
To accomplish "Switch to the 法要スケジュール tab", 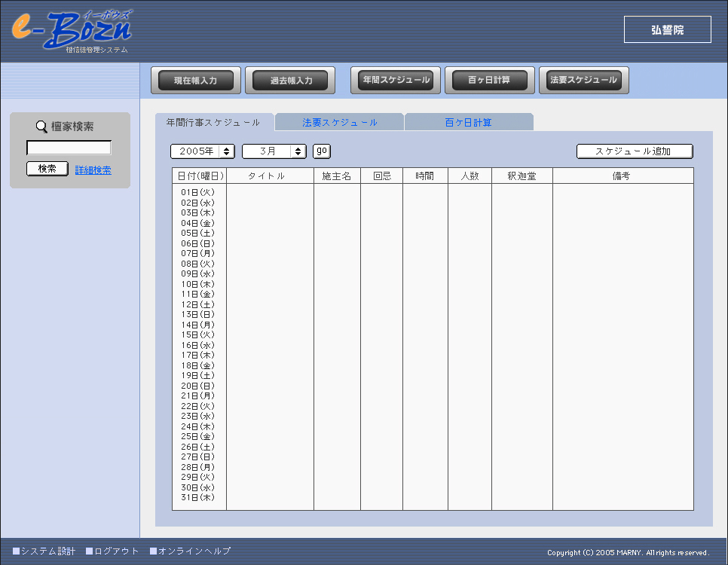I will tap(340, 122).
